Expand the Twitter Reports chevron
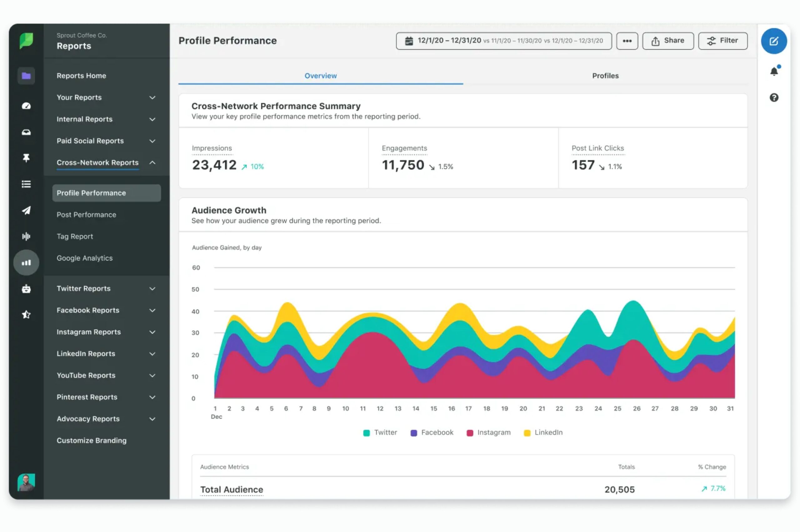The width and height of the screenshot is (800, 532). tap(152, 289)
